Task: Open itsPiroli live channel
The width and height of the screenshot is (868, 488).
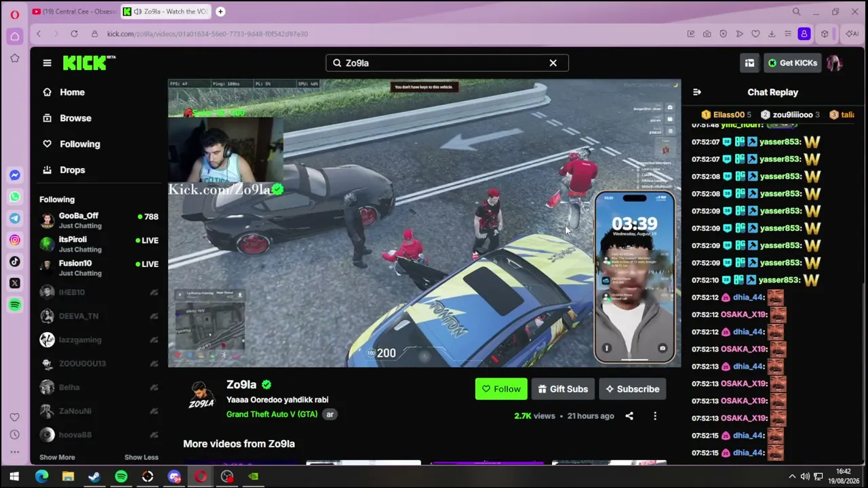Action: pyautogui.click(x=99, y=244)
